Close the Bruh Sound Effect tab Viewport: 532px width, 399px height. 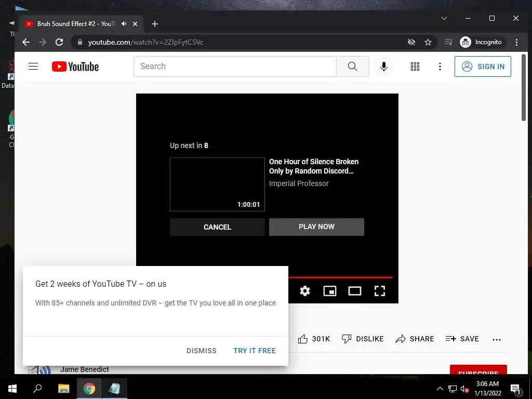tap(135, 24)
